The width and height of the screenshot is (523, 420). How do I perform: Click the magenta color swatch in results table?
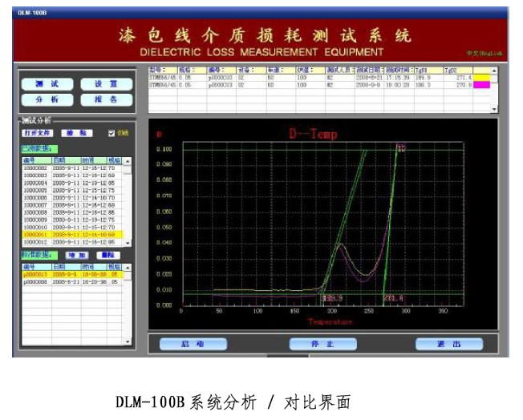[482, 84]
